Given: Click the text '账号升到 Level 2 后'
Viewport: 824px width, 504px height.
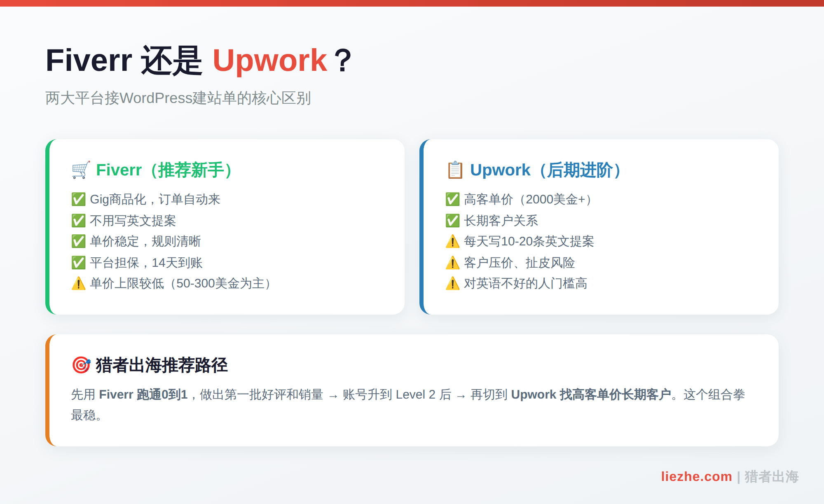Looking at the screenshot, I should [397, 394].
